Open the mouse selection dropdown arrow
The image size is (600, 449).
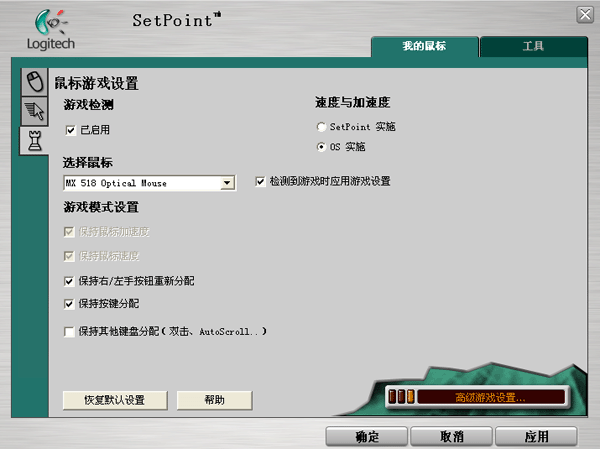227,183
